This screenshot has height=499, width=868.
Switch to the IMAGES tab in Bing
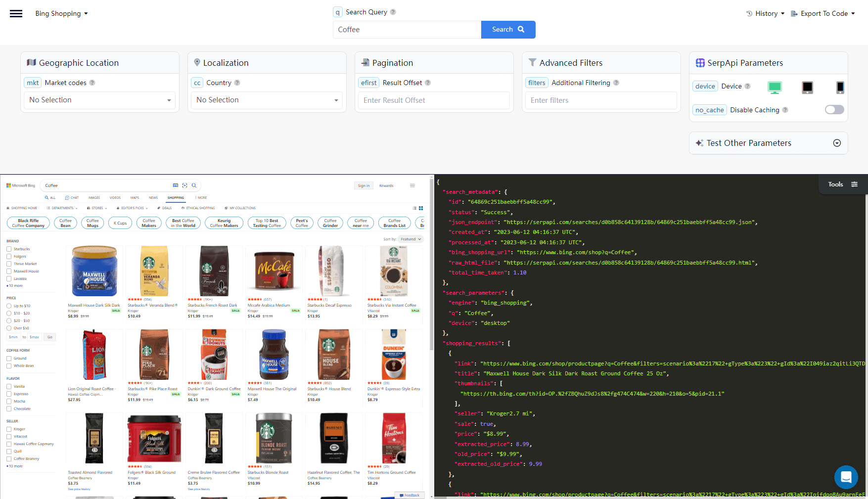pos(93,197)
